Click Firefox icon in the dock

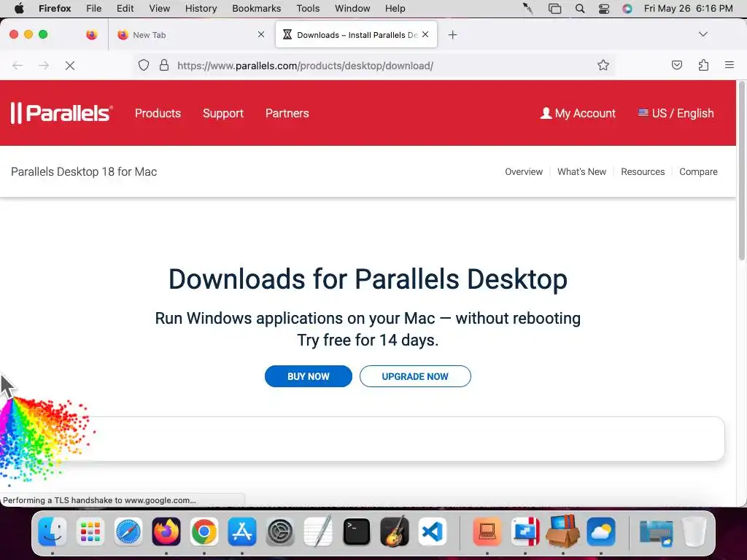point(166,532)
